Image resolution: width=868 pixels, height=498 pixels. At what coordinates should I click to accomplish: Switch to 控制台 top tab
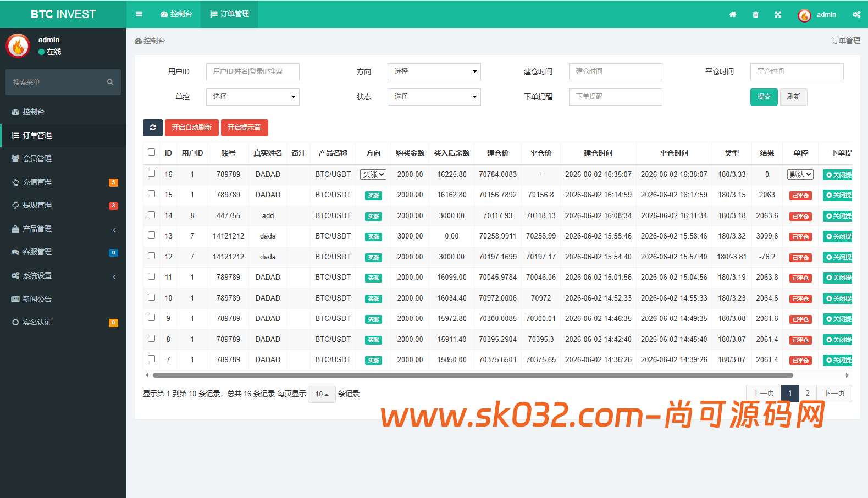[x=176, y=14]
